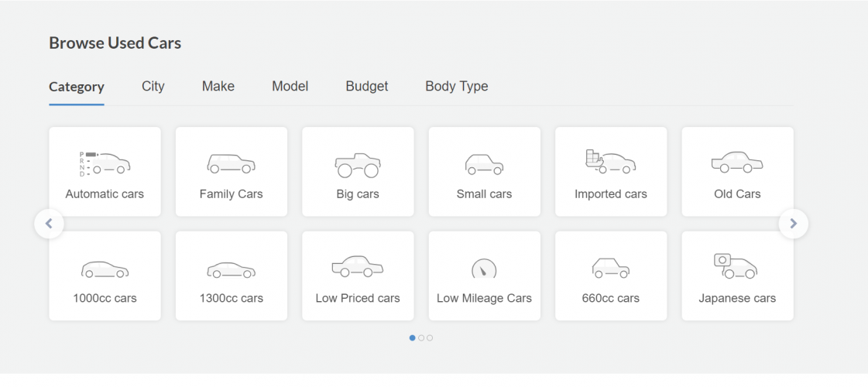Click the 1000cc cars icon
The image size is (868, 387).
click(105, 269)
